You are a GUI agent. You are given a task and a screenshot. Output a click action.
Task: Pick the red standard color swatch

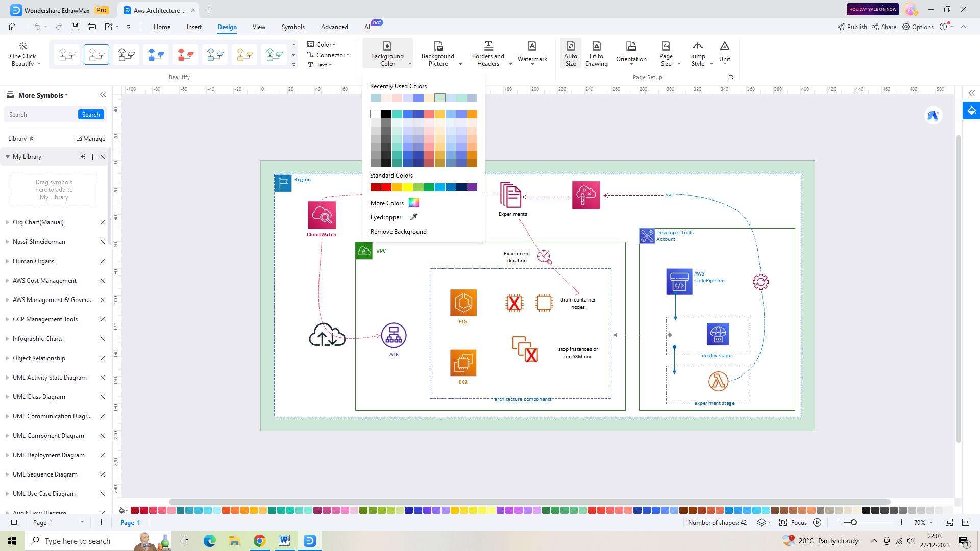[386, 188]
